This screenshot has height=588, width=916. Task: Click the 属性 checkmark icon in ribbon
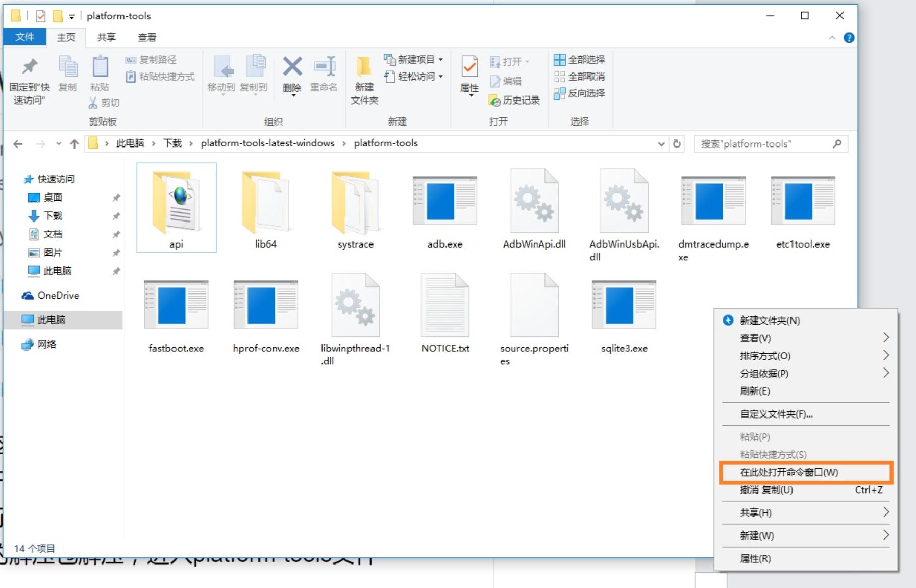[x=469, y=67]
